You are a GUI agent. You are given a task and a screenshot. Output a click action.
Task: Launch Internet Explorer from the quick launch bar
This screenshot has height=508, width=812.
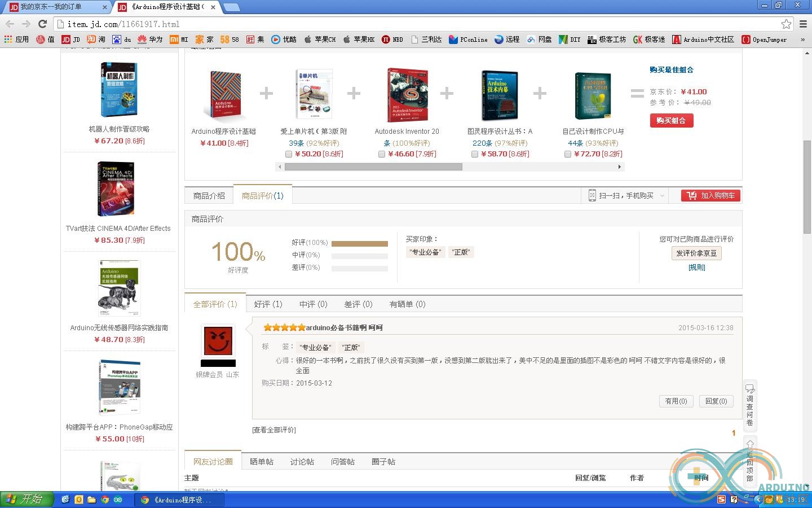(65, 500)
